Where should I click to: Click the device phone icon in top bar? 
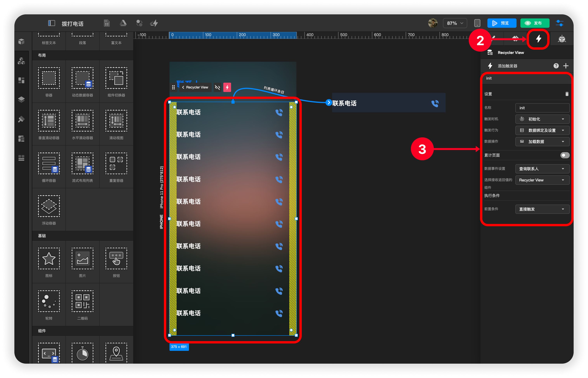[477, 23]
